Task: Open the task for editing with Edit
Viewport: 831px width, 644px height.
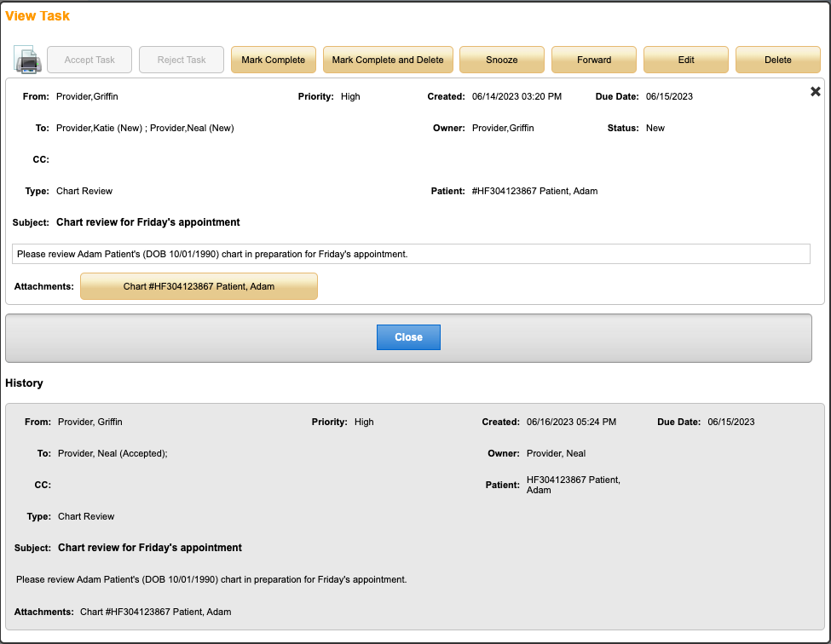Action: click(x=686, y=60)
